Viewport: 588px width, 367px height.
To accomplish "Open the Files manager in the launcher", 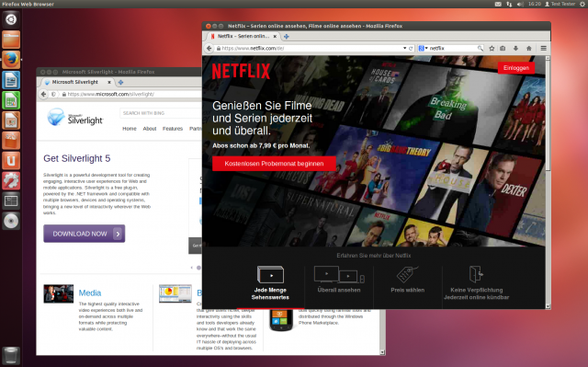I will 11,40.
